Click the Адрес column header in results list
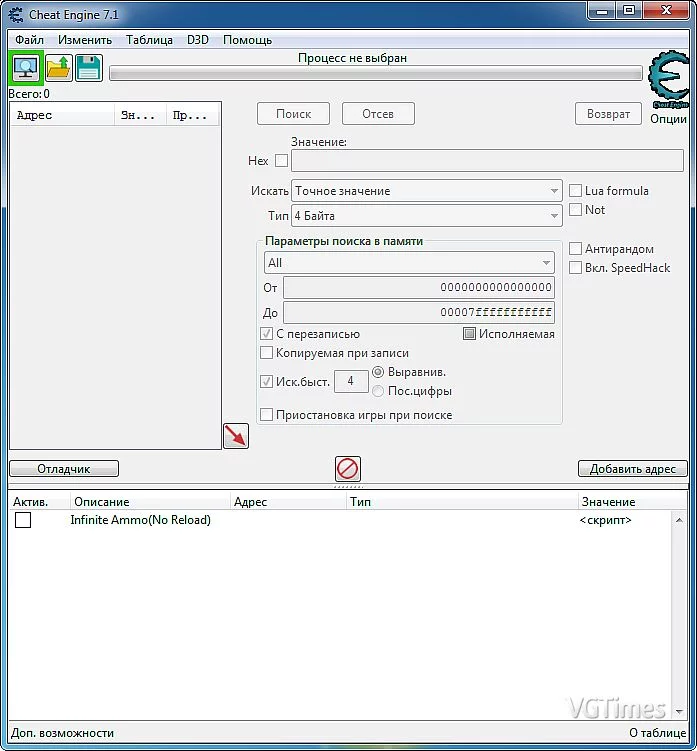Viewport: 697px width, 751px height. [x=62, y=115]
